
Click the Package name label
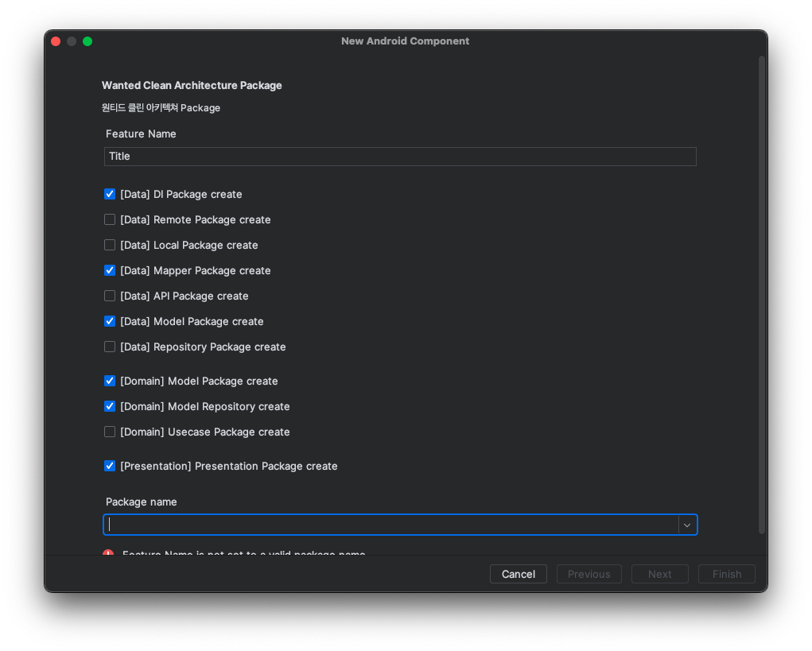(x=142, y=502)
